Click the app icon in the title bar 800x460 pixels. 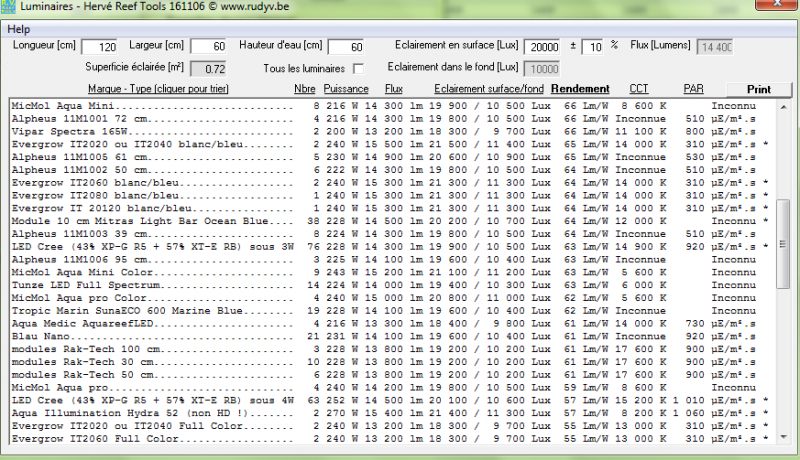click(8, 6)
